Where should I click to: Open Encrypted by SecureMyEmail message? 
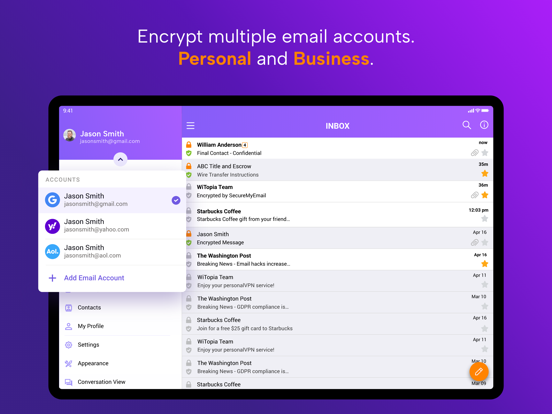point(337,191)
